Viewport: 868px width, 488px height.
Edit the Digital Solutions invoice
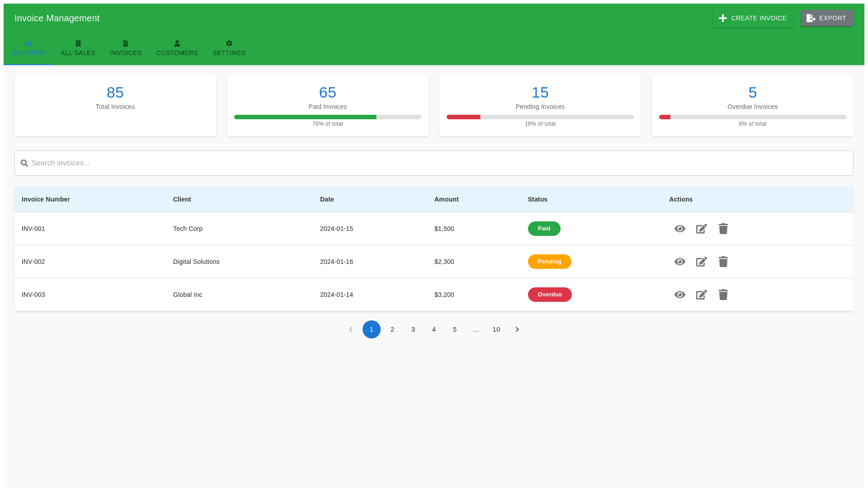tap(701, 262)
